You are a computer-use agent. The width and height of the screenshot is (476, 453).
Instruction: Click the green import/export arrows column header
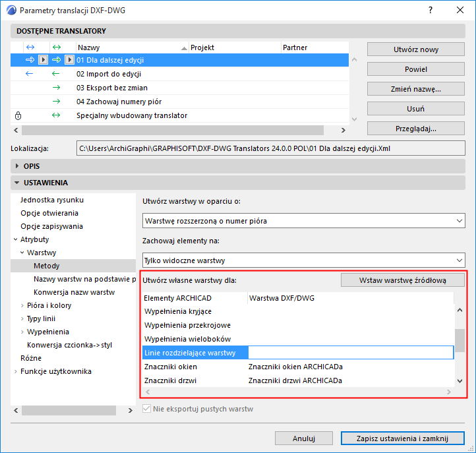coord(57,47)
